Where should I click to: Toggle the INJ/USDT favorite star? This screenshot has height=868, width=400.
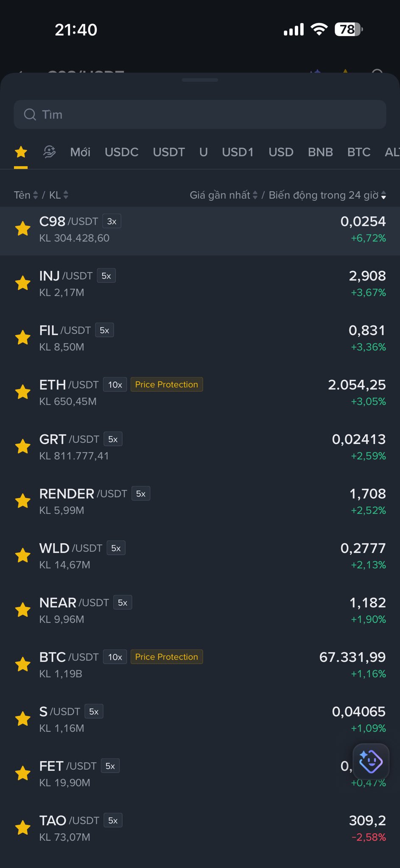tap(23, 283)
